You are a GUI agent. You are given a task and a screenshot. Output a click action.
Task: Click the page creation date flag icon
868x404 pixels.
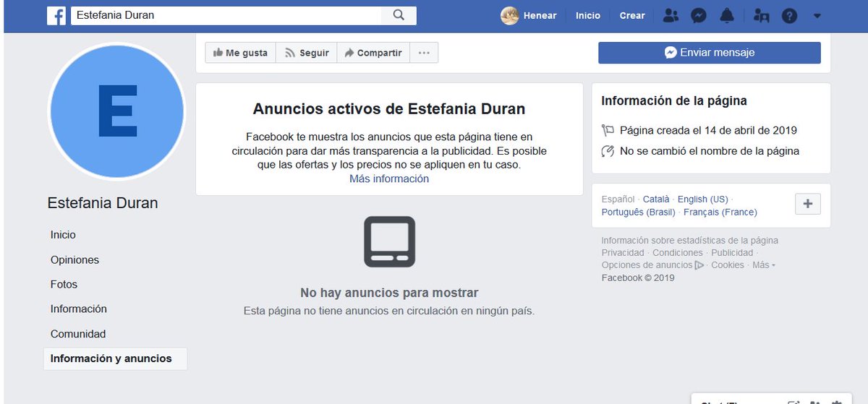point(608,131)
